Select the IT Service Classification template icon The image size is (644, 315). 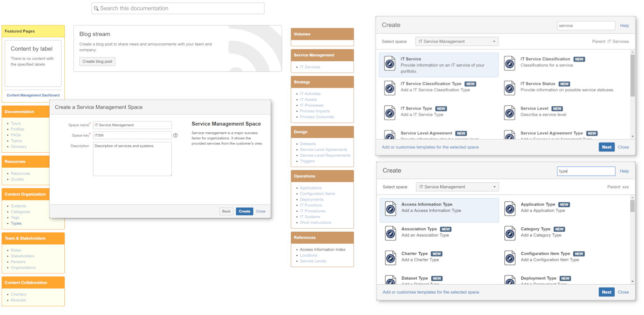(x=510, y=63)
